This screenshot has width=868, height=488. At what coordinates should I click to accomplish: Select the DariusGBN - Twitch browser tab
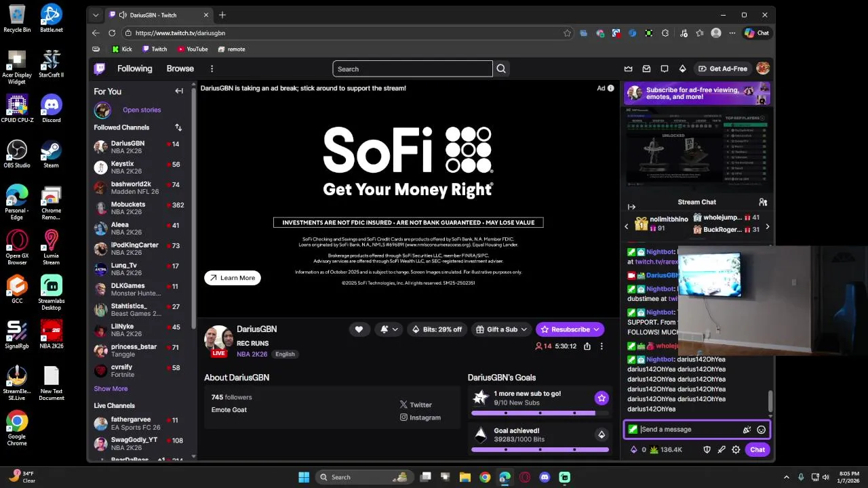[x=160, y=15]
